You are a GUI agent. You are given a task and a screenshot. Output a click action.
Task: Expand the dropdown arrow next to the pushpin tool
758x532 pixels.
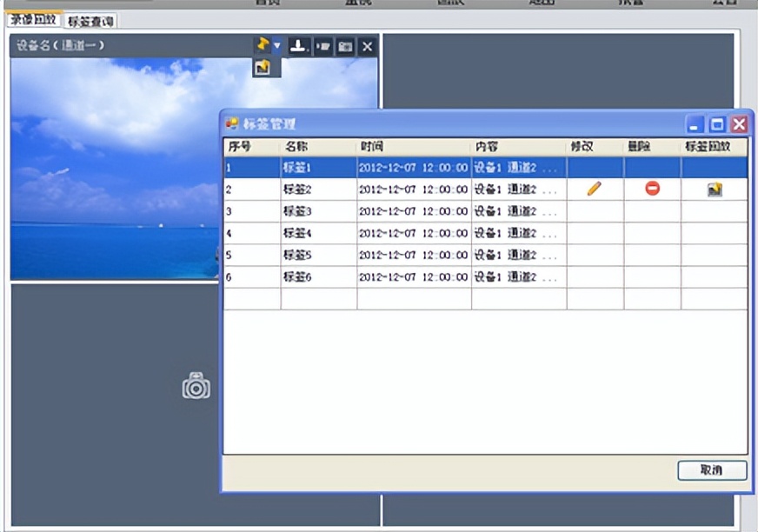point(276,46)
